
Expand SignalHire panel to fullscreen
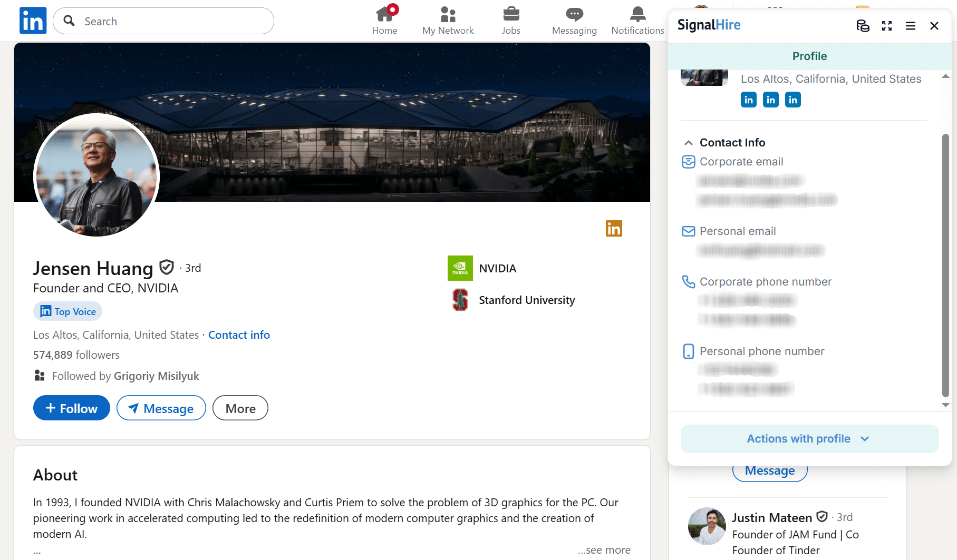point(887,25)
